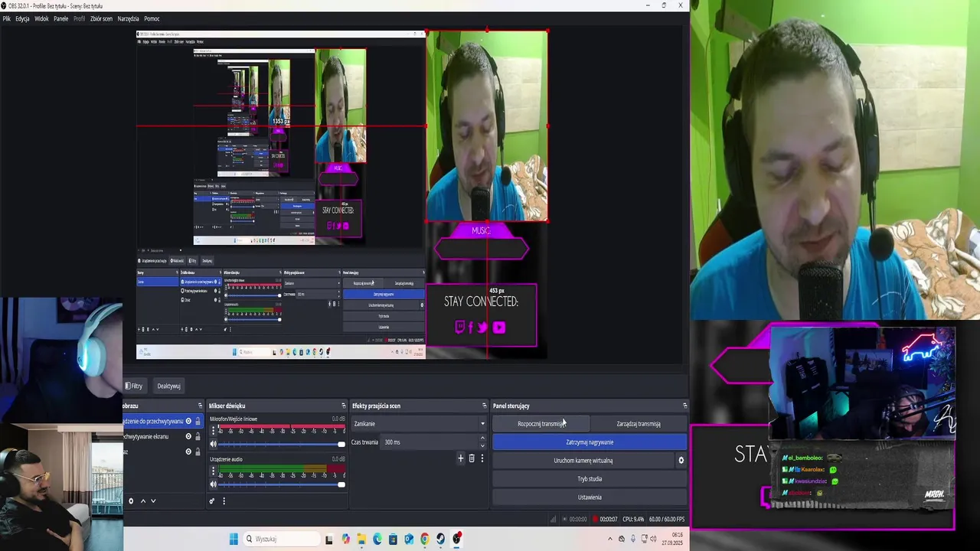The width and height of the screenshot is (980, 551).
Task: Open Urządzenie audio three-dot options
Action: [x=214, y=472]
